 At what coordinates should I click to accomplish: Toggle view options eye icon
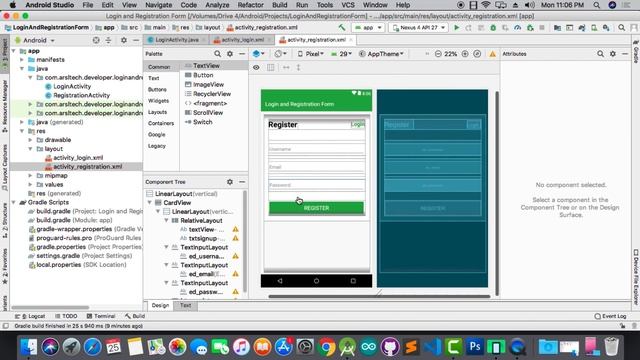(256, 67)
